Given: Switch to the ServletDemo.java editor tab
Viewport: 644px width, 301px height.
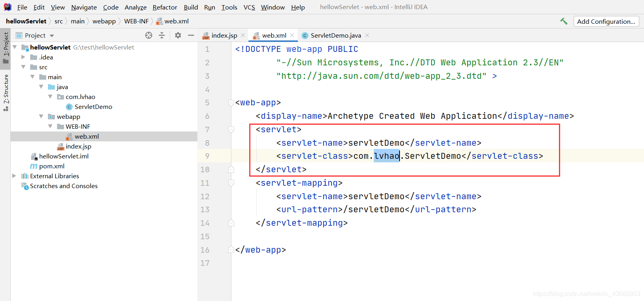Looking at the screenshot, I should [x=336, y=35].
